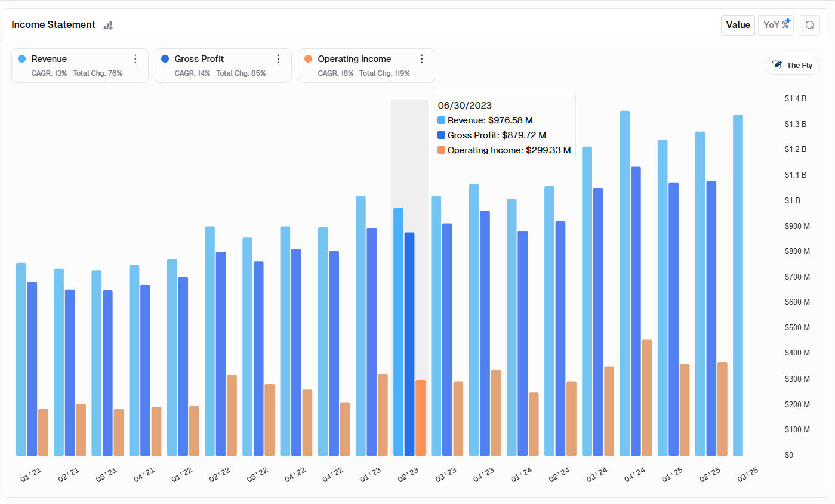Open the Revenue three-dot options menu
The image size is (835, 504).
click(x=135, y=59)
